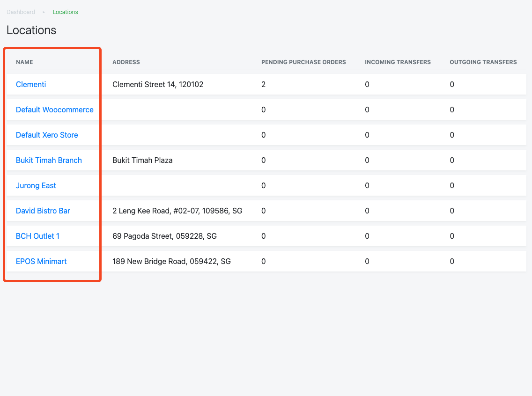Image resolution: width=532 pixels, height=396 pixels.
Task: Open the Jurong East location
Action: (x=36, y=186)
